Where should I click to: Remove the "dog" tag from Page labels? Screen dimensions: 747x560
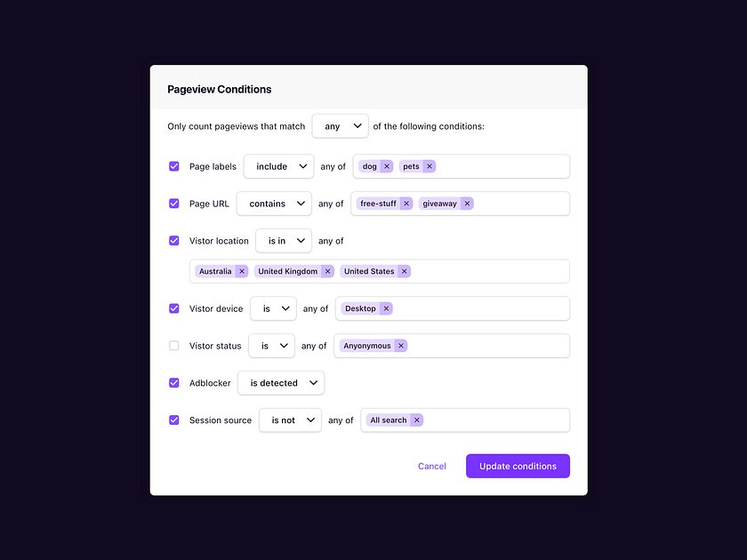click(x=385, y=166)
